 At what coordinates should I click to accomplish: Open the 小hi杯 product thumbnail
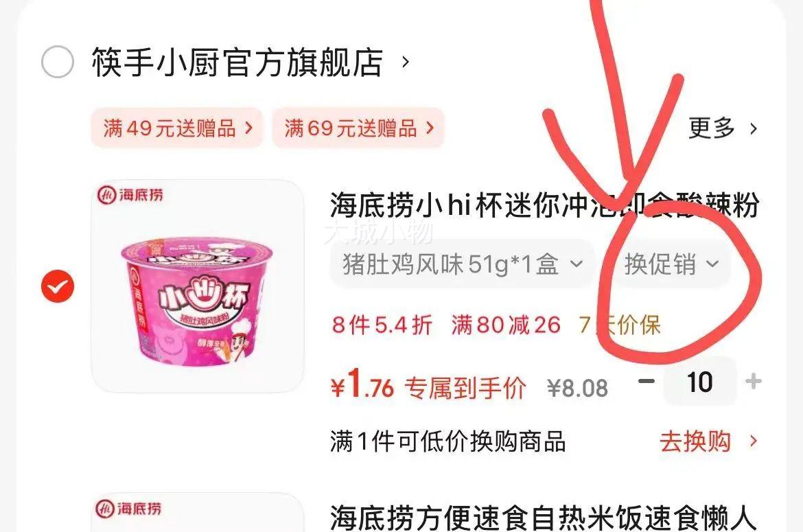198,286
